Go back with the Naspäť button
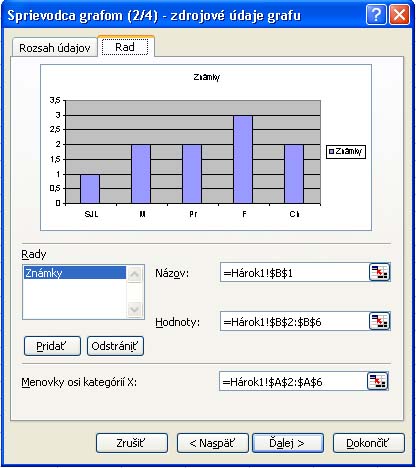The width and height of the screenshot is (416, 468). click(x=213, y=443)
